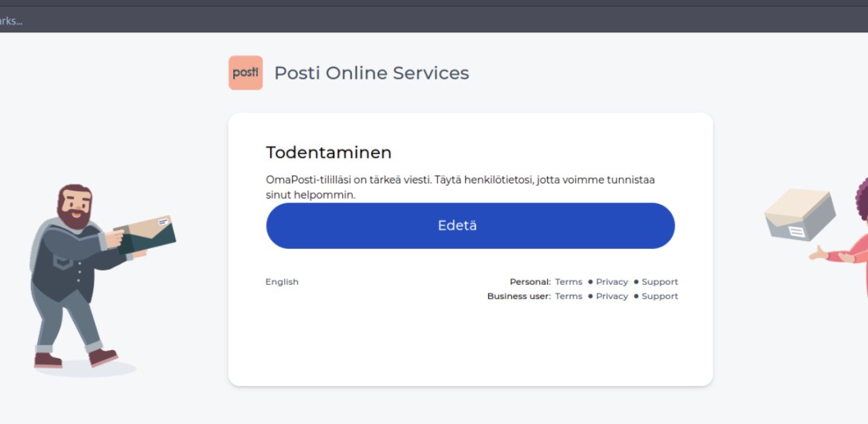Open the Personal Support link
Screen dimensions: 868x424
pos(659,282)
